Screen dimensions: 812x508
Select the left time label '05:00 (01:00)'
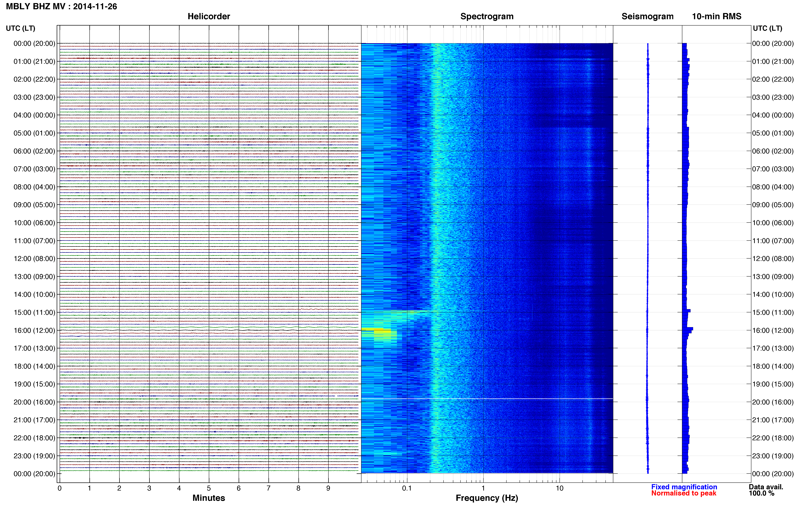[x=34, y=133]
